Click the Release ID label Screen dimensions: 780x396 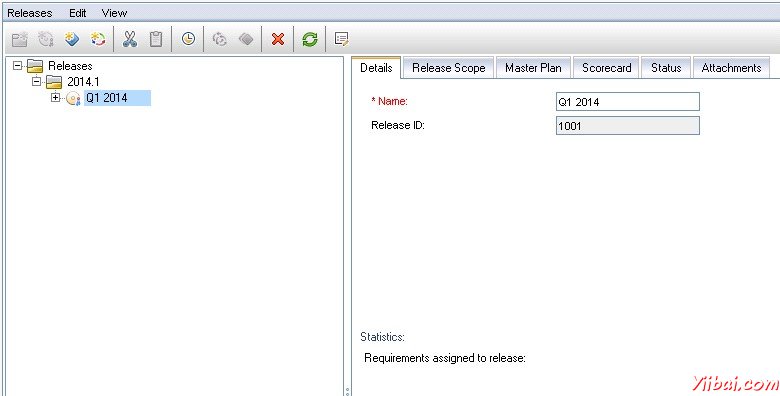click(x=397, y=125)
